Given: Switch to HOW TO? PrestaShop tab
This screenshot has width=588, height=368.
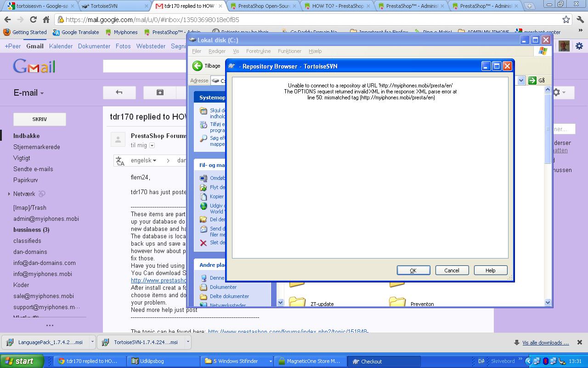Looking at the screenshot, I should [338, 6].
